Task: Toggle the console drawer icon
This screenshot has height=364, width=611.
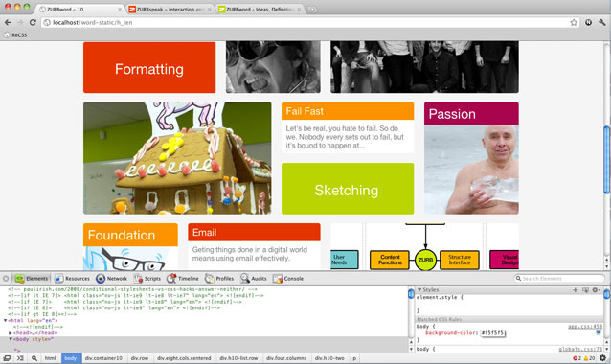Action: [x=20, y=357]
